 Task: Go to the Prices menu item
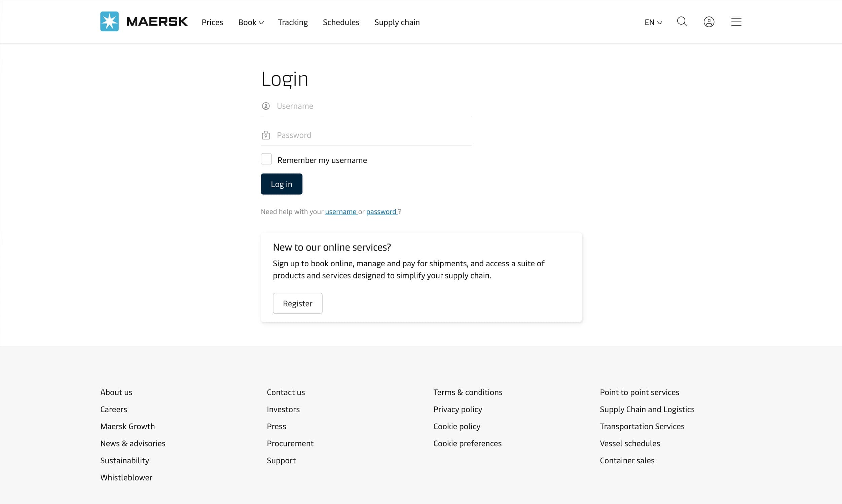[x=212, y=23]
